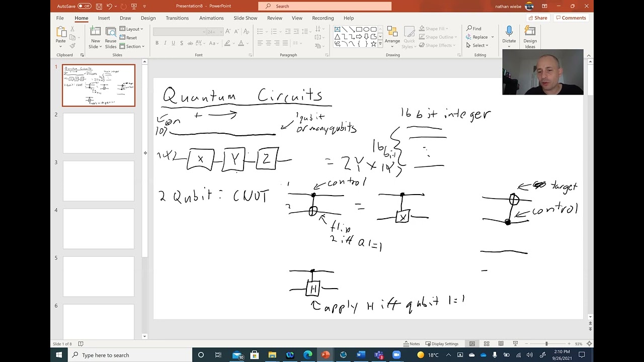Expand the Select dropdown in Editing
The image size is (644, 362).
coord(477,45)
